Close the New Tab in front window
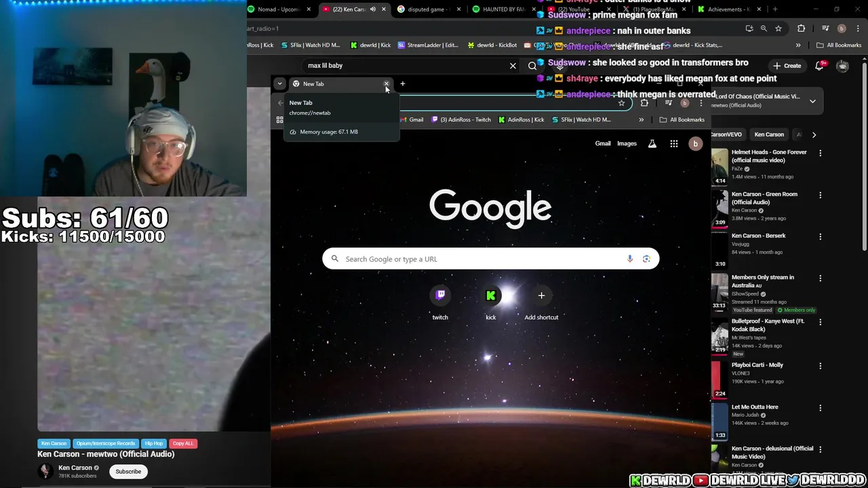Image resolution: width=868 pixels, height=488 pixels. 387,84
